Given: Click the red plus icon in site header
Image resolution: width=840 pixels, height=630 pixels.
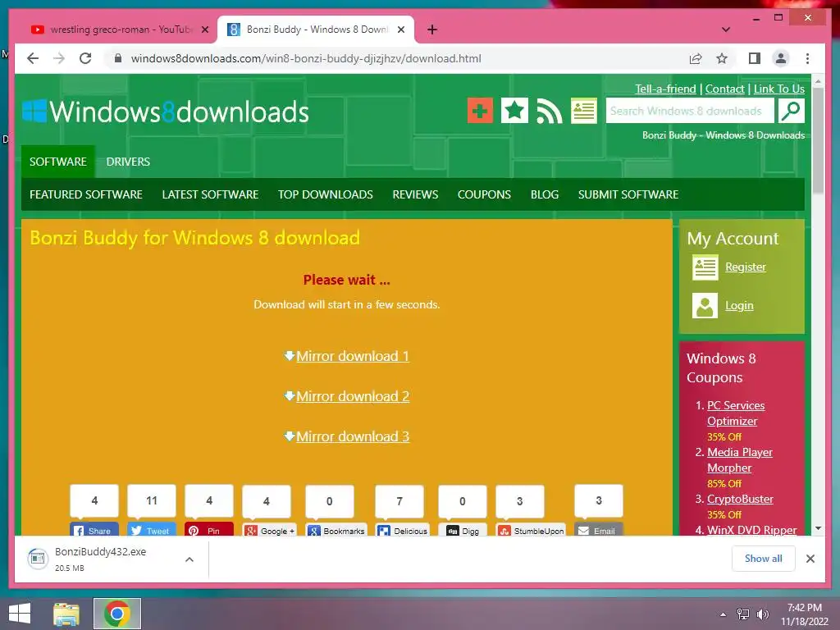Looking at the screenshot, I should tap(480, 111).
